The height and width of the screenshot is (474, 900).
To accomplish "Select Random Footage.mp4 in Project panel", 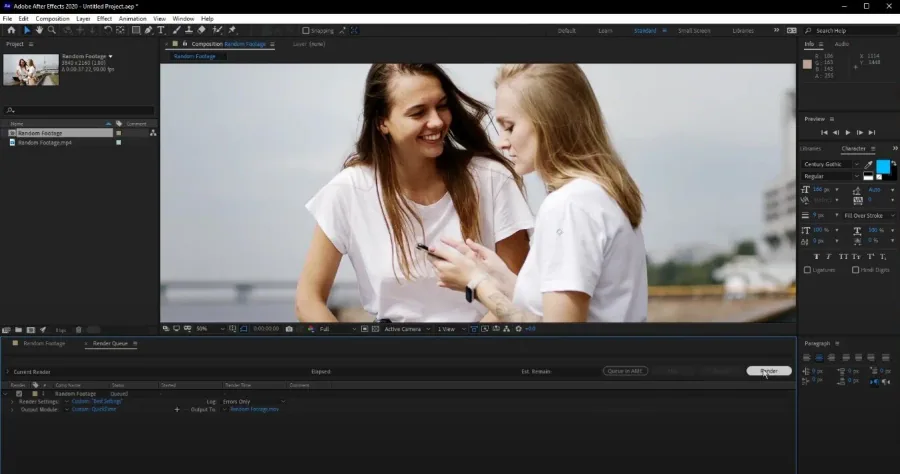I will (x=45, y=143).
